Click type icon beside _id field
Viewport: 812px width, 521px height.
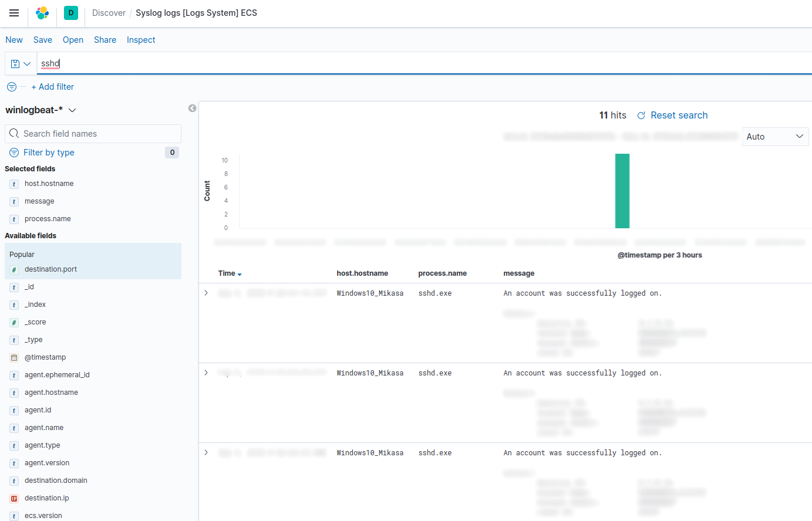tap(14, 287)
